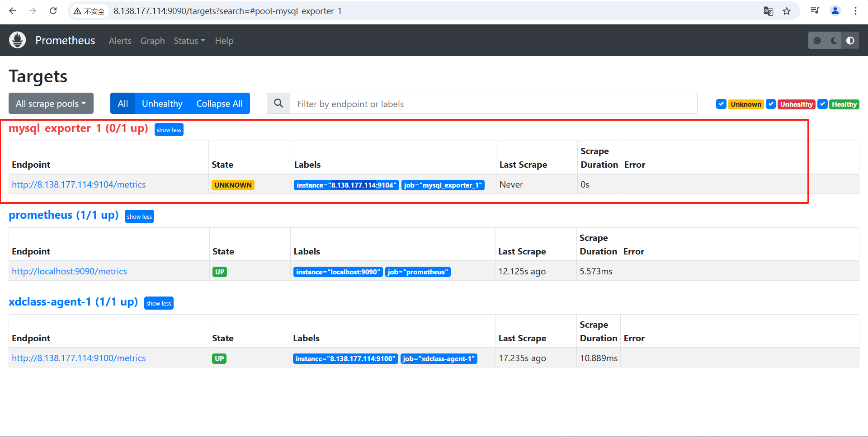The height and width of the screenshot is (438, 868).
Task: Toggle the Unhealthy state checkbox
Action: click(x=771, y=104)
